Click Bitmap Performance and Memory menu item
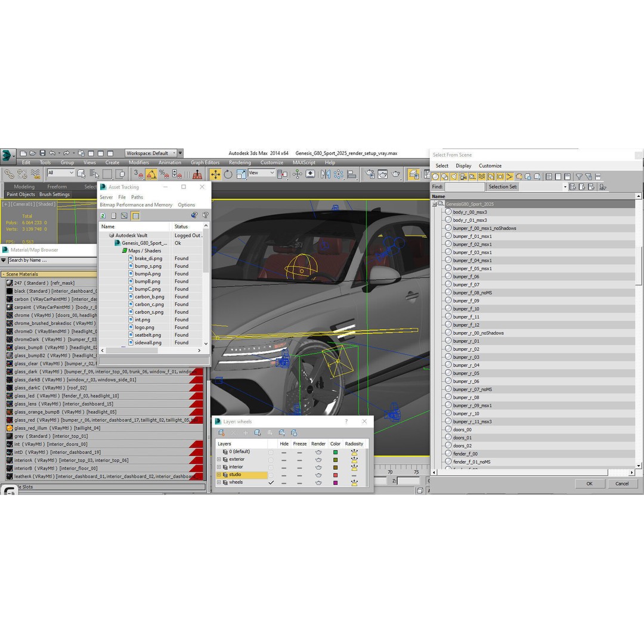644x644 pixels. 136,205
